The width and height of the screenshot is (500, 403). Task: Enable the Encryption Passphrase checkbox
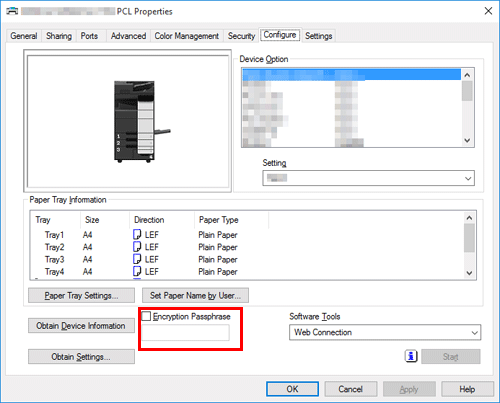[146, 316]
